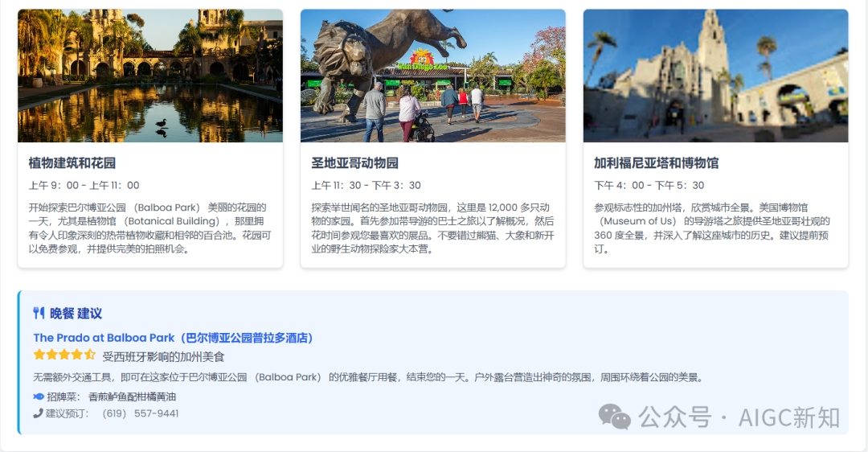
Task: Click the phone icon beside 建议预订
Action: click(38, 413)
